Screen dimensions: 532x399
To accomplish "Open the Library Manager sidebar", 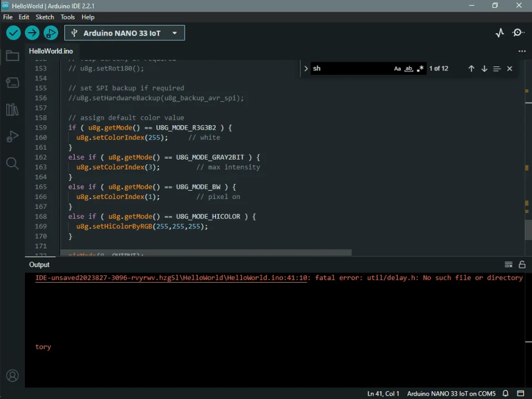I will (x=13, y=110).
